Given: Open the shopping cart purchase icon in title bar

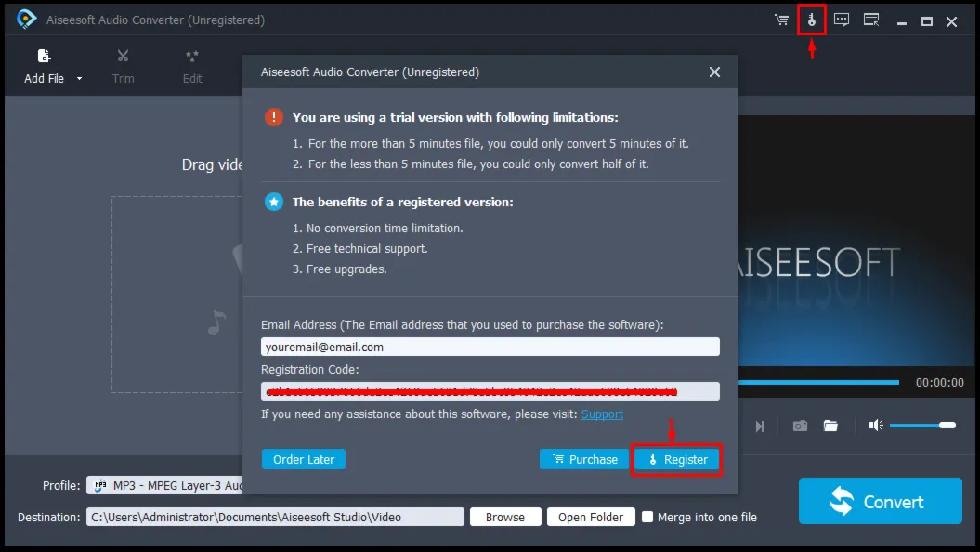Looking at the screenshot, I should [x=781, y=20].
